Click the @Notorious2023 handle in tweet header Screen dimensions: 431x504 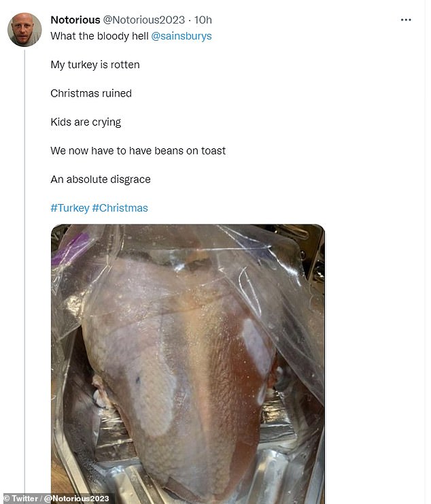point(143,20)
